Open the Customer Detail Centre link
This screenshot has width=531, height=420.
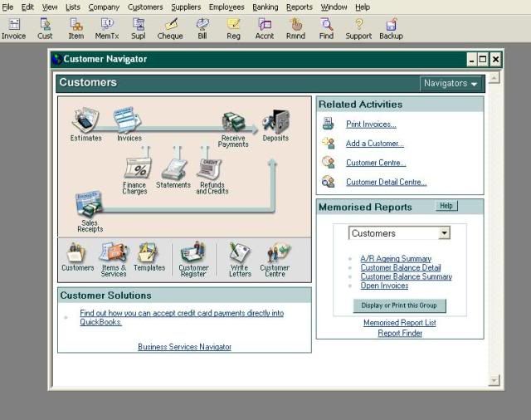pos(386,183)
